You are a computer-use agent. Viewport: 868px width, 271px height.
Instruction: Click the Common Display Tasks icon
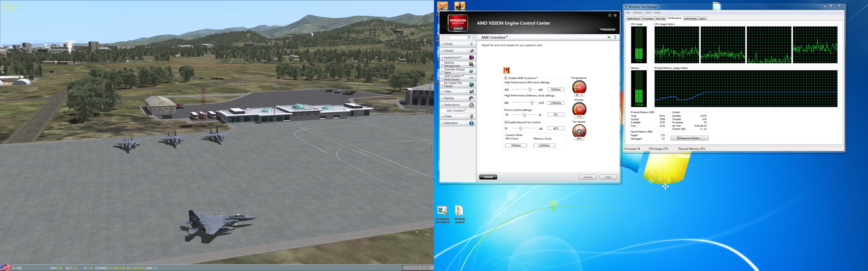[471, 71]
